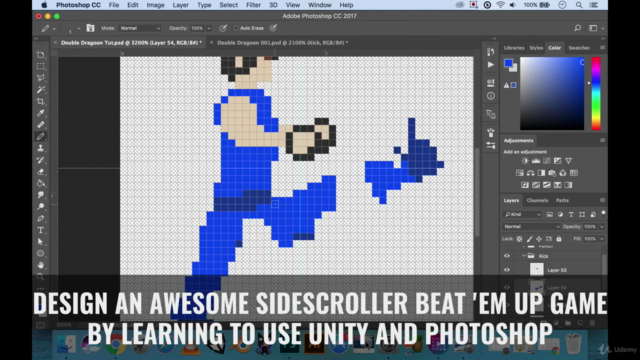Image resolution: width=640 pixels, height=360 pixels.
Task: Toggle pressure for opacity button
Action: click(223, 28)
